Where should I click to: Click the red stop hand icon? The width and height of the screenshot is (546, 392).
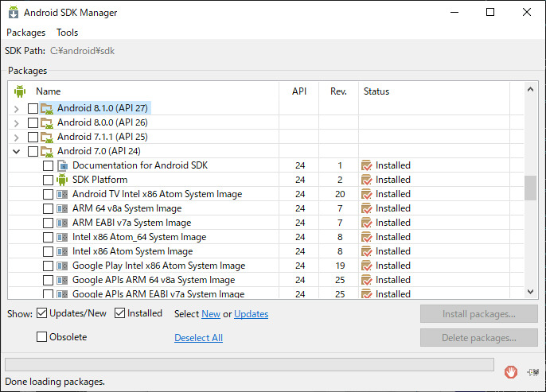(x=511, y=371)
